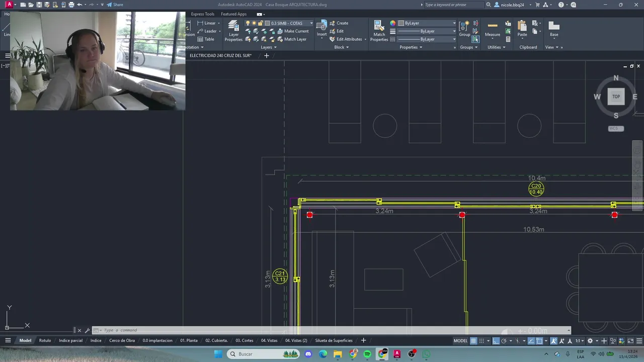Toggle Object Snap in status bar

[539, 341]
